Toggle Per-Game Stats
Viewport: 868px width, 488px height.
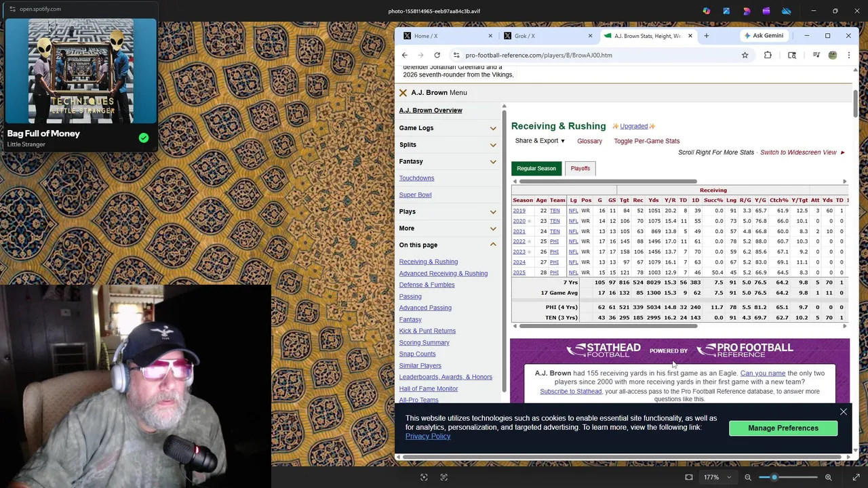pyautogui.click(x=646, y=141)
